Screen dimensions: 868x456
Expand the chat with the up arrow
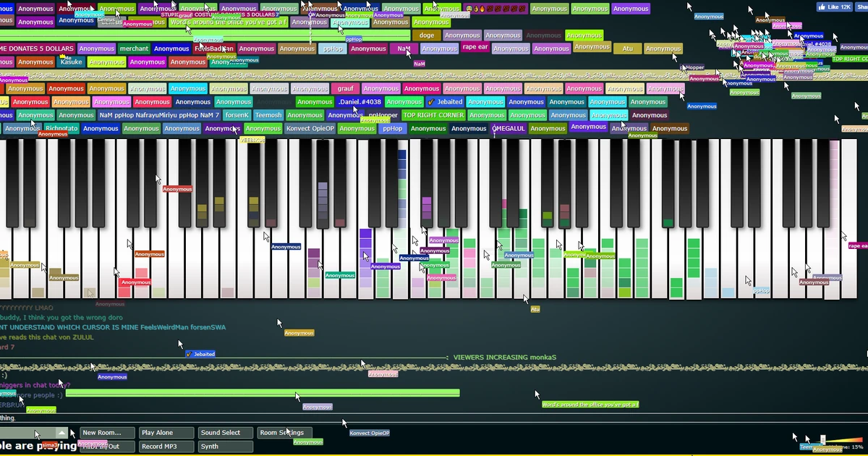click(x=61, y=433)
